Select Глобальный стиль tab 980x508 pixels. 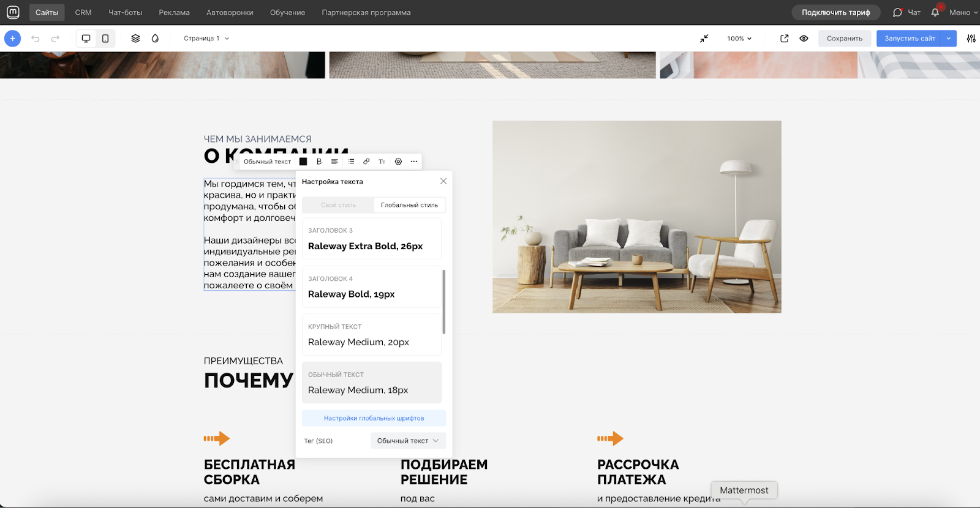pos(409,205)
